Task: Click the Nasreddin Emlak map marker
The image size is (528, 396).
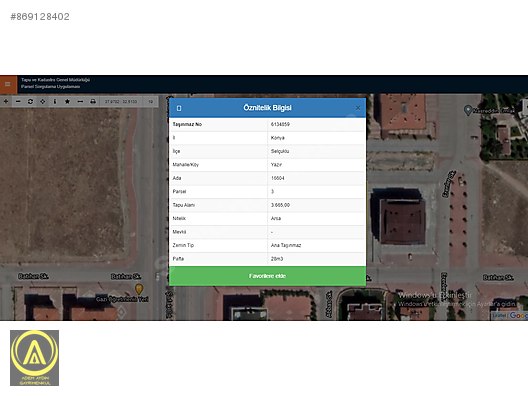Action: point(468,110)
